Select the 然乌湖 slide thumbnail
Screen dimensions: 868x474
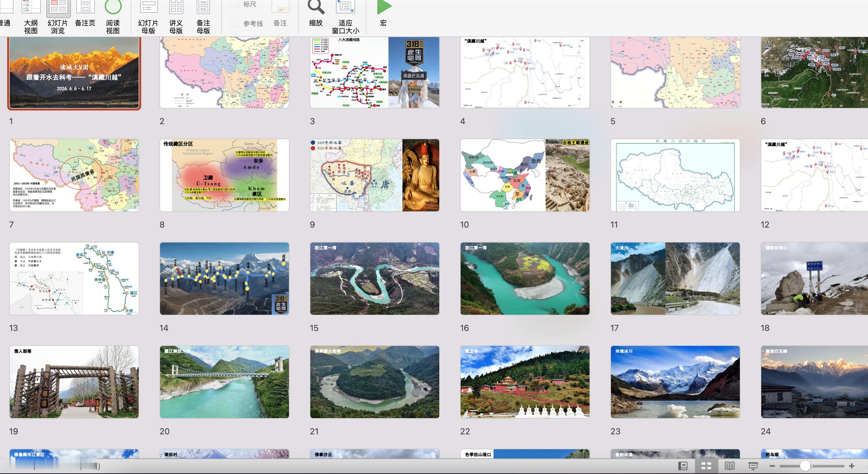814,454
